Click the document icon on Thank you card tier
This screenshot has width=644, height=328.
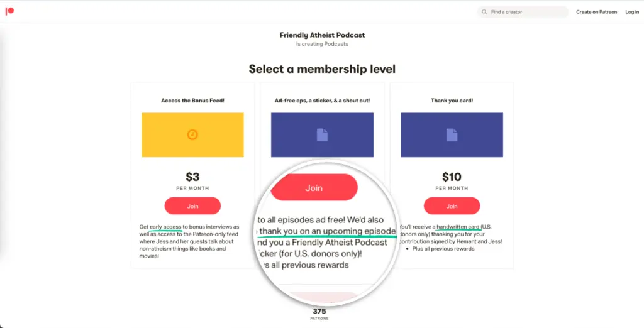tap(452, 134)
